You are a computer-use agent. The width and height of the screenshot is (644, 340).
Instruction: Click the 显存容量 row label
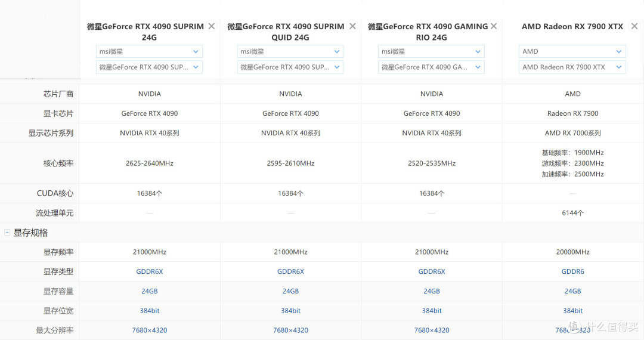58,291
